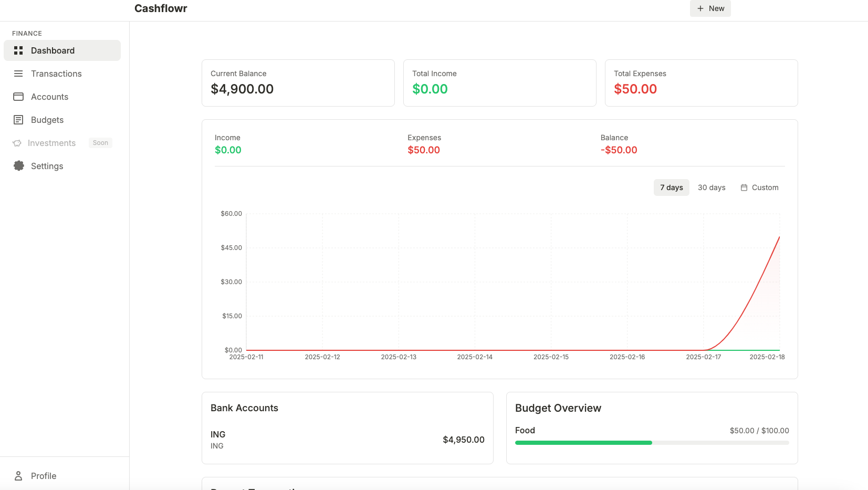
Task: Click the calendar icon beside Custom
Action: [x=744, y=187]
